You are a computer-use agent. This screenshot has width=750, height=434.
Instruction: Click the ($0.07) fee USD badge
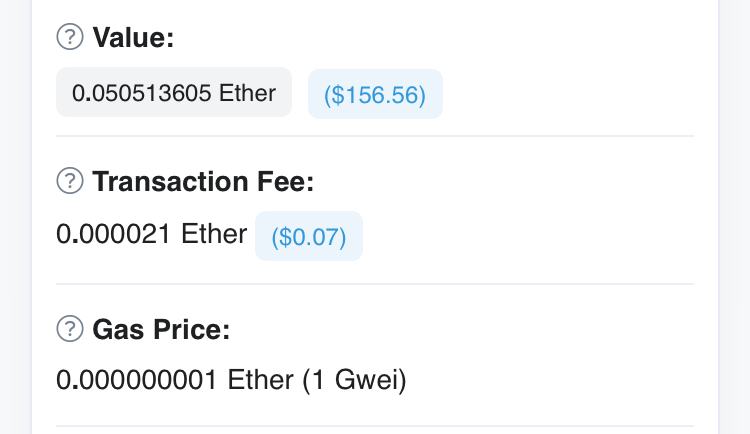[x=309, y=236]
